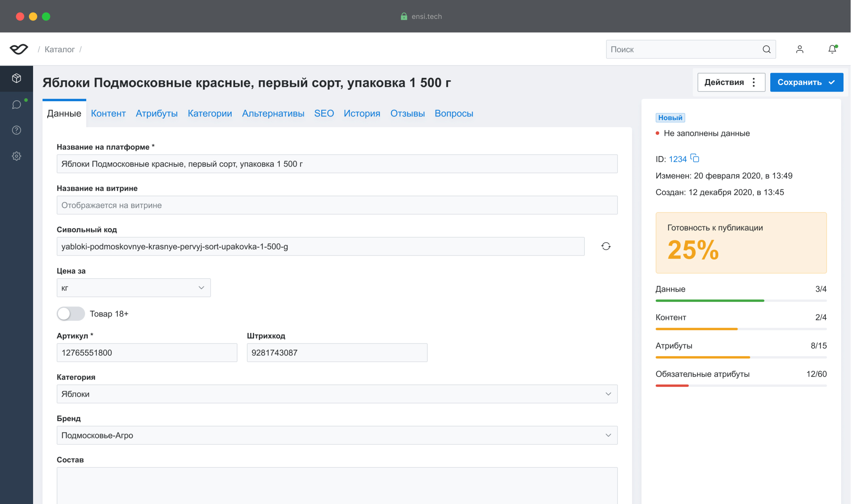Open the Цена за dropdown
Image resolution: width=851 pixels, height=504 pixels.
[133, 288]
